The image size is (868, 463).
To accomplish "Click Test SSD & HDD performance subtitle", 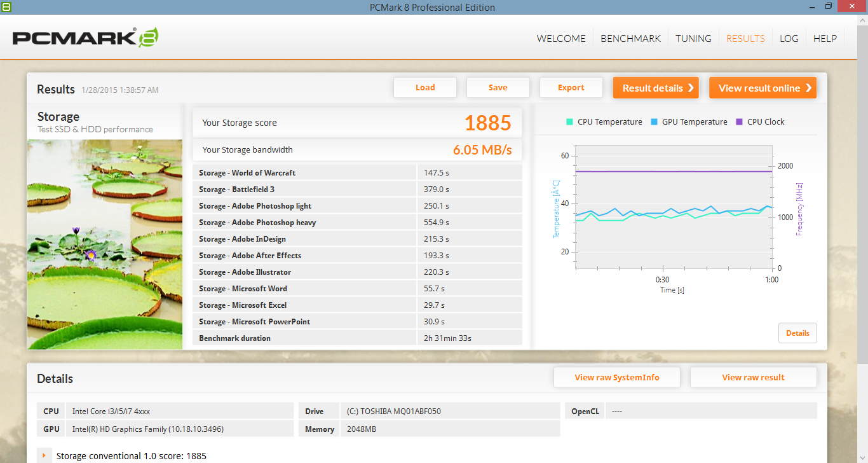I will 95,129.
